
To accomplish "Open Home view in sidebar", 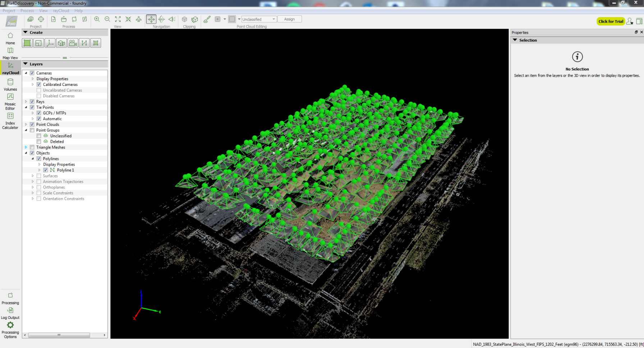I will 10,38.
